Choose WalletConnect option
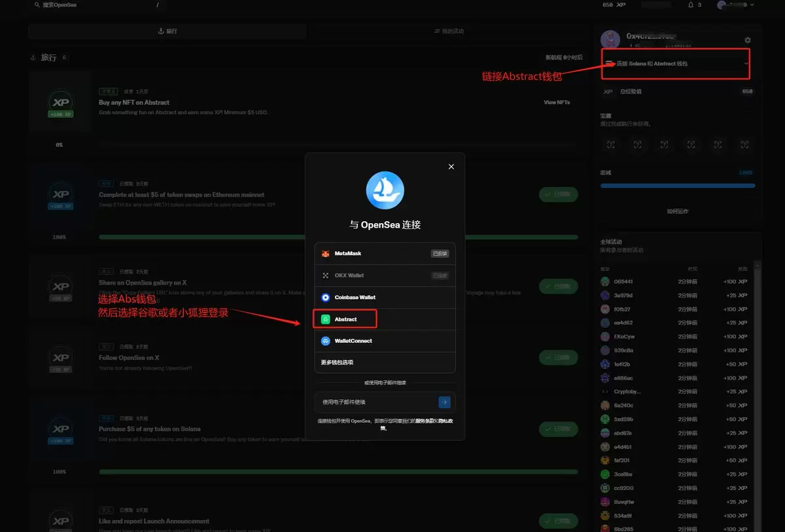The width and height of the screenshot is (785, 532). point(385,341)
